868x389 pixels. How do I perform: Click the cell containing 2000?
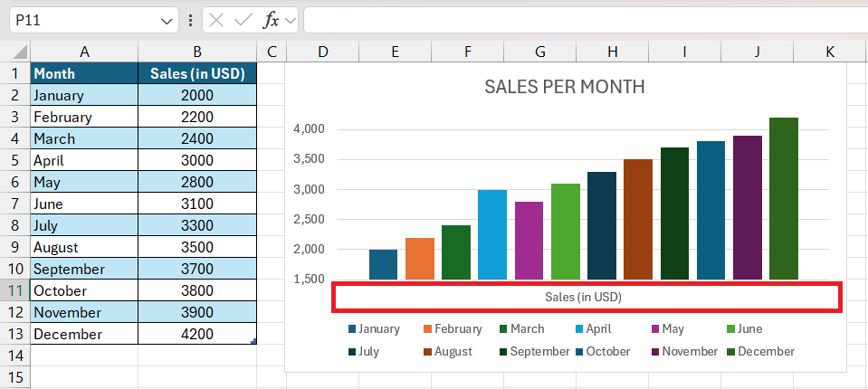pyautogui.click(x=197, y=95)
